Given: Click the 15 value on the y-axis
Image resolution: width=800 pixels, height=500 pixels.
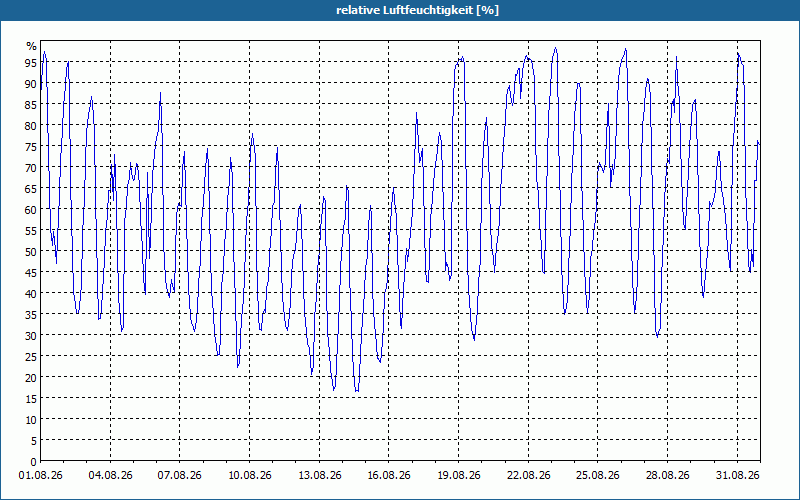Looking at the screenshot, I should pos(31,399).
